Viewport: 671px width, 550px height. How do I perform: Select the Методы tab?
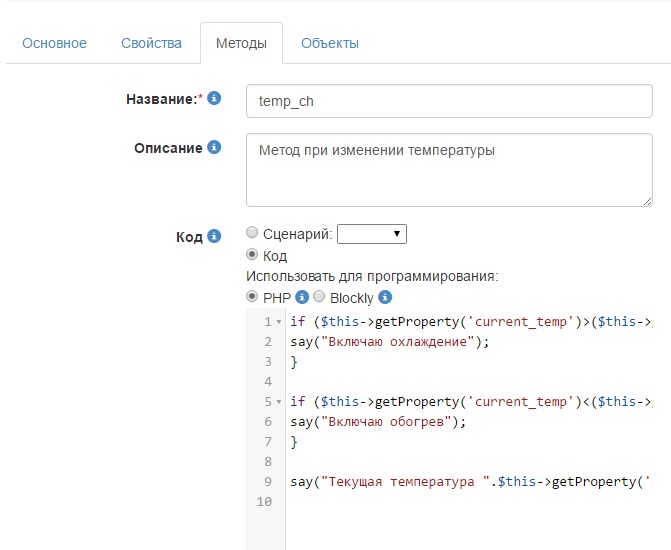[x=241, y=43]
